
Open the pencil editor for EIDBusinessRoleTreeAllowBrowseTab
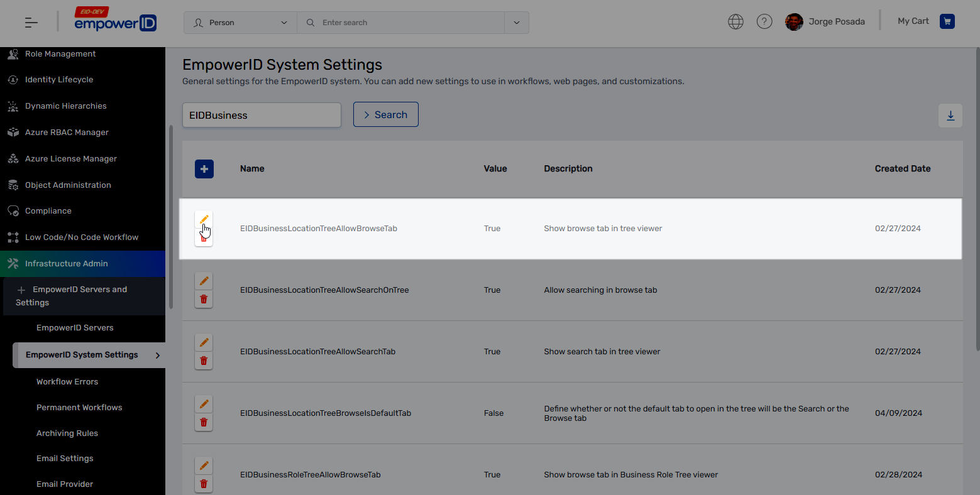tap(204, 465)
